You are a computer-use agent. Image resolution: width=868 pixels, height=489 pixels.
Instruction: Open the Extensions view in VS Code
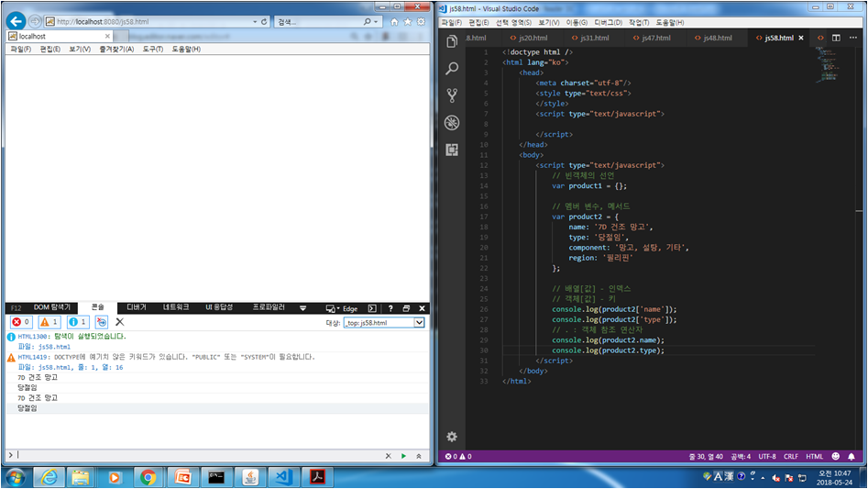click(x=452, y=150)
